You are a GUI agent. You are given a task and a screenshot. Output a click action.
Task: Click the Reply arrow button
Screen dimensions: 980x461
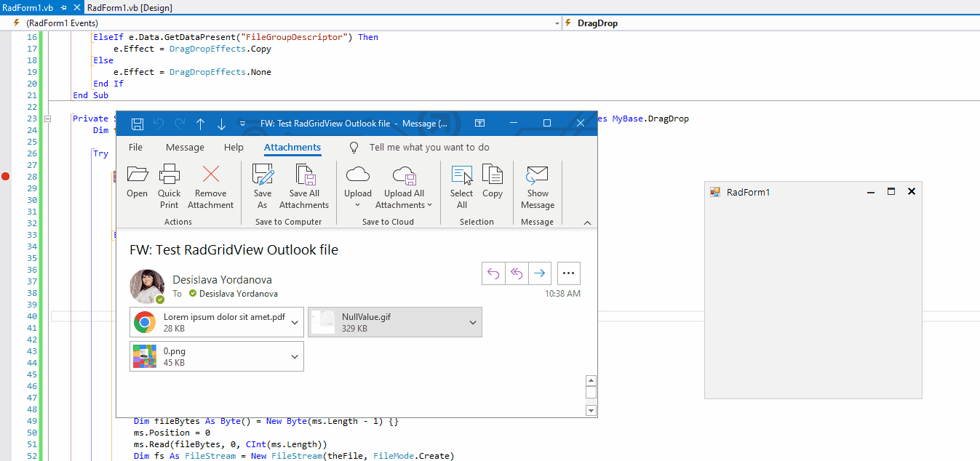[493, 273]
